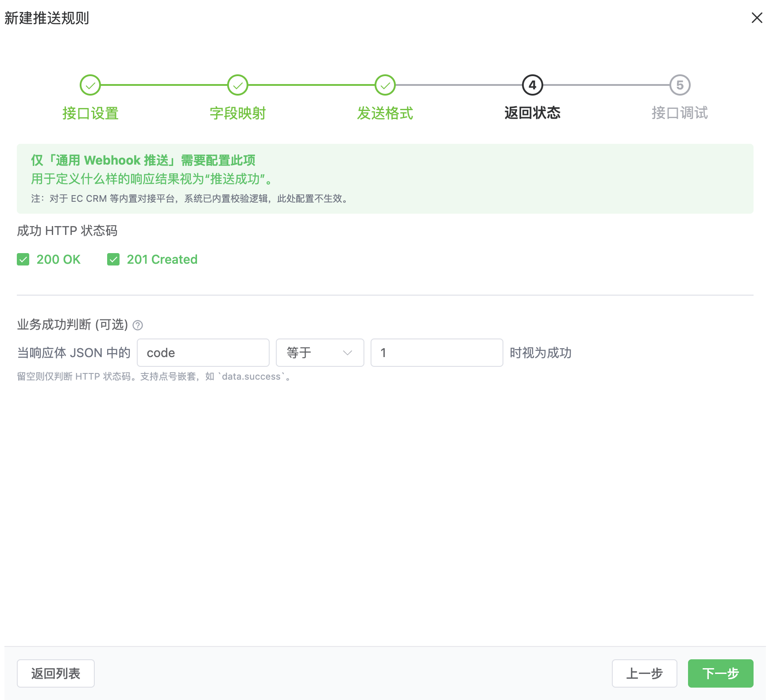Screen dimensions: 781x700
Task: Jump to the 接口调试 step label
Action: point(680,113)
